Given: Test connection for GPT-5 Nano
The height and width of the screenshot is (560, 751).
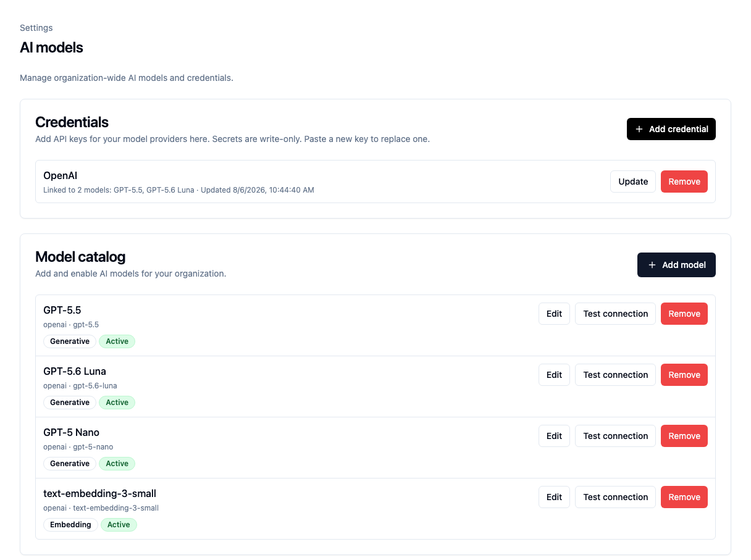Looking at the screenshot, I should 615,436.
